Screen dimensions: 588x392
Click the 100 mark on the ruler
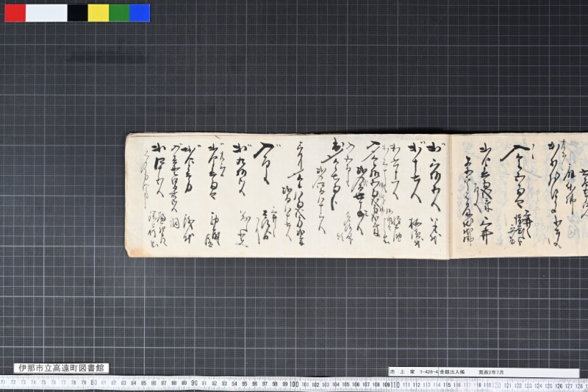click(x=294, y=384)
